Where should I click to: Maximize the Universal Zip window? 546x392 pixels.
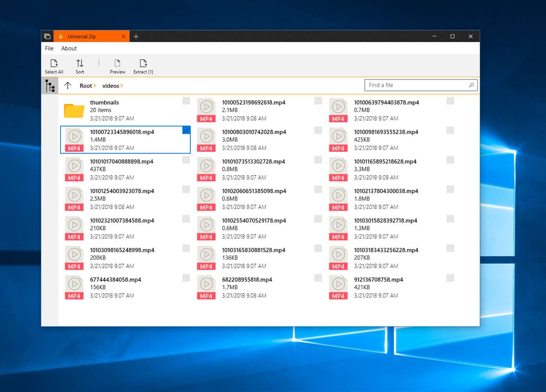[452, 36]
